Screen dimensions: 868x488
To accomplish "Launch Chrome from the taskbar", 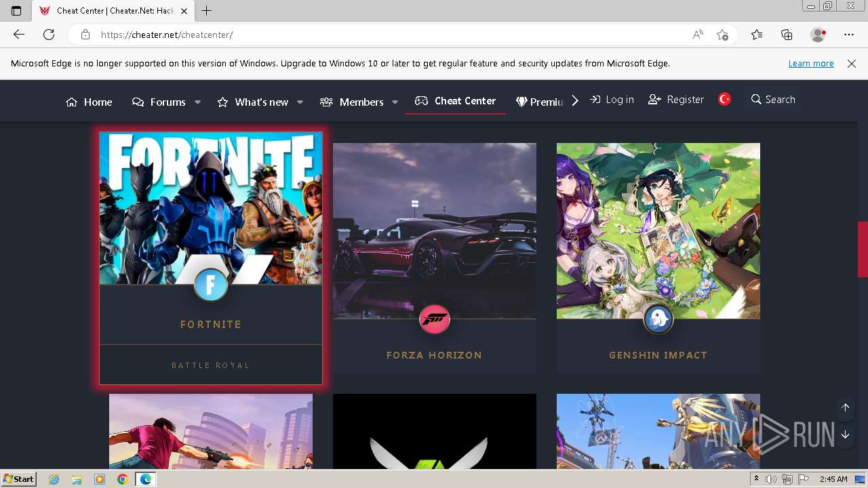I will point(122,479).
